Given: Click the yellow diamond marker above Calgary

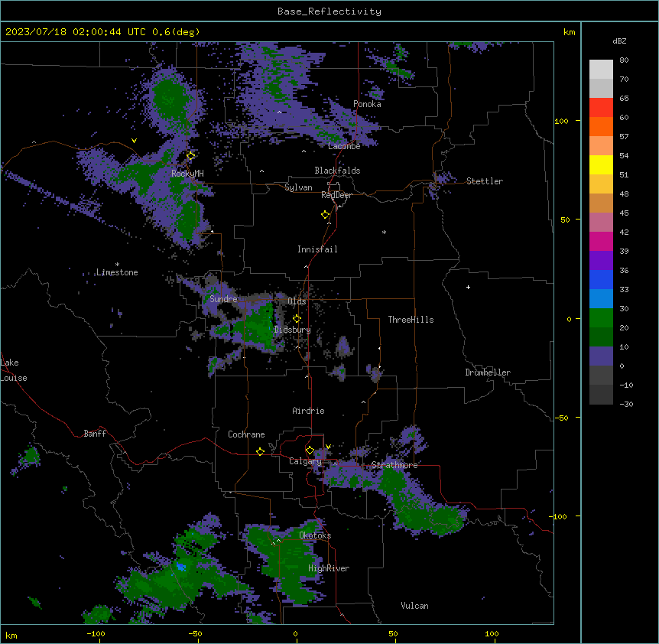Looking at the screenshot, I should point(310,450).
